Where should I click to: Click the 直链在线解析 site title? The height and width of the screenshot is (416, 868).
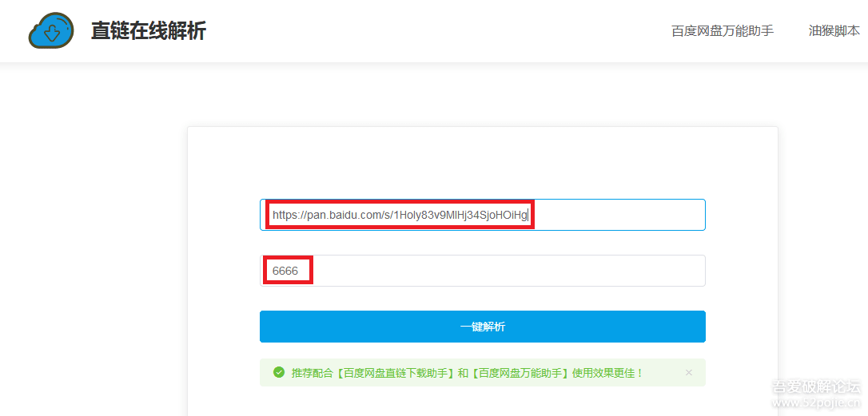coord(148,31)
